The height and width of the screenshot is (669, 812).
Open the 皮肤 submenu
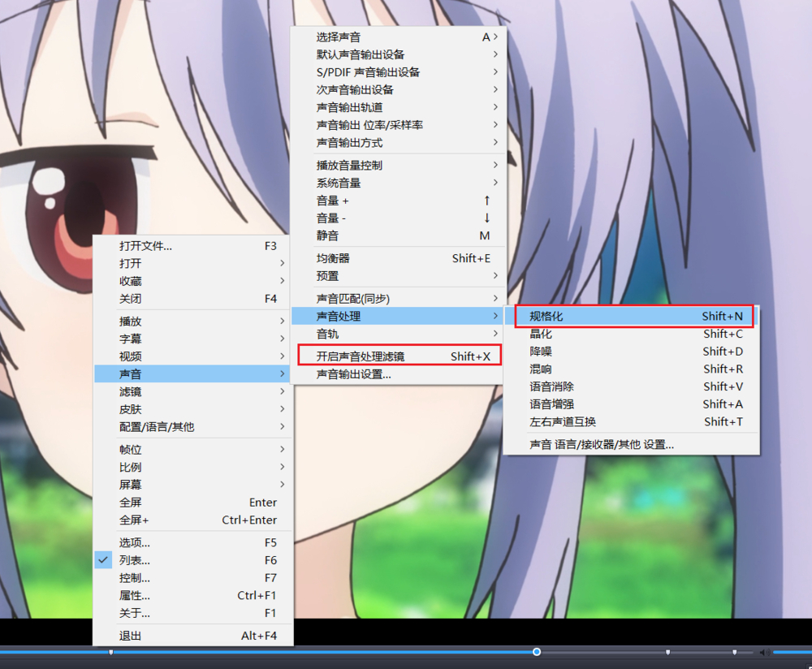(x=193, y=409)
